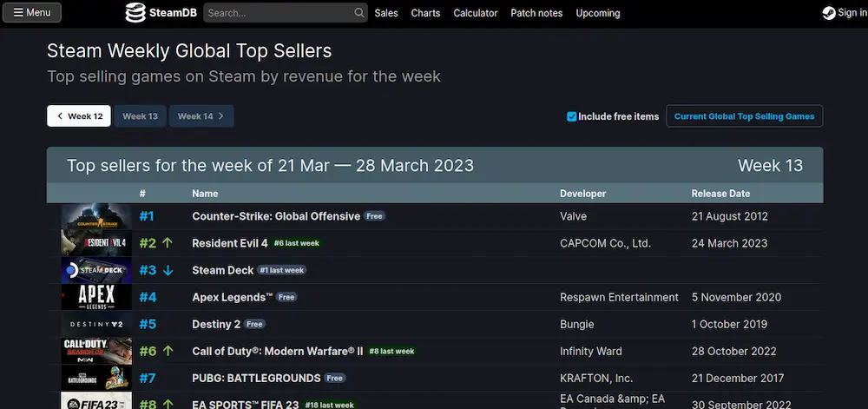
Task: Click Free badge on Destiny 2 row
Action: click(254, 324)
